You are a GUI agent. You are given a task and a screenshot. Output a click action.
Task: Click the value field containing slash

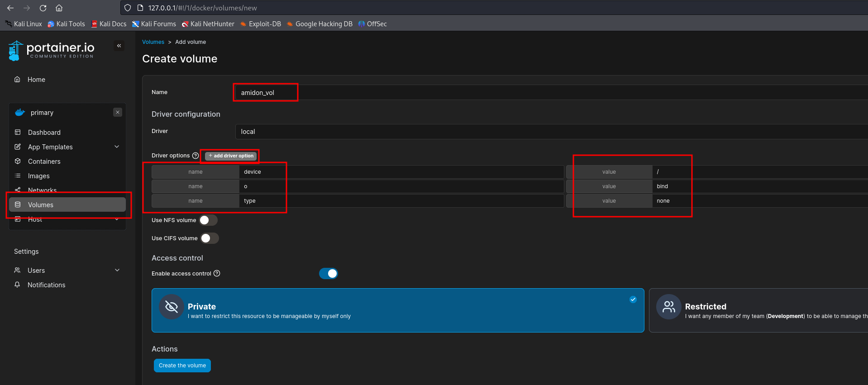[x=760, y=172]
